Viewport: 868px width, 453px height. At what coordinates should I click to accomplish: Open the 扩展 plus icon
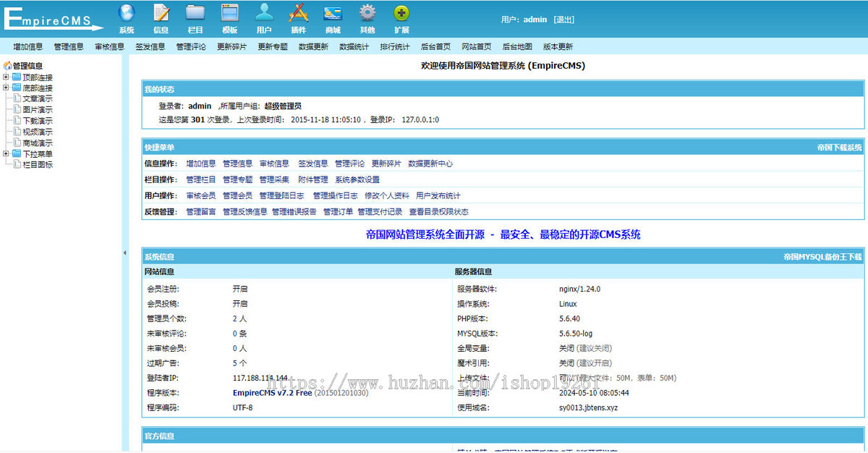[401, 13]
